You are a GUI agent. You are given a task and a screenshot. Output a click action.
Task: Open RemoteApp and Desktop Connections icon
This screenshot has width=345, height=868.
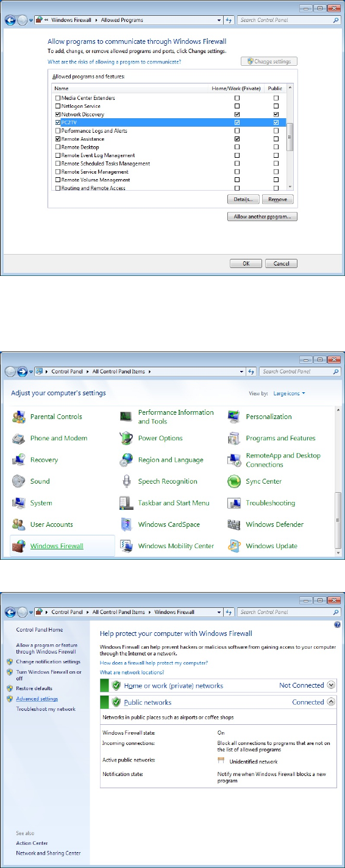[234, 460]
